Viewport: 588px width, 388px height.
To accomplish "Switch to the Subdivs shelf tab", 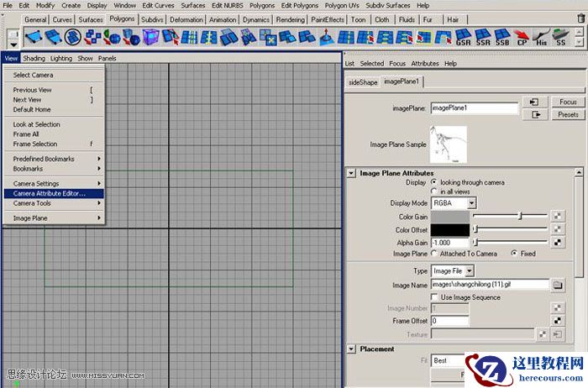I will click(x=152, y=19).
